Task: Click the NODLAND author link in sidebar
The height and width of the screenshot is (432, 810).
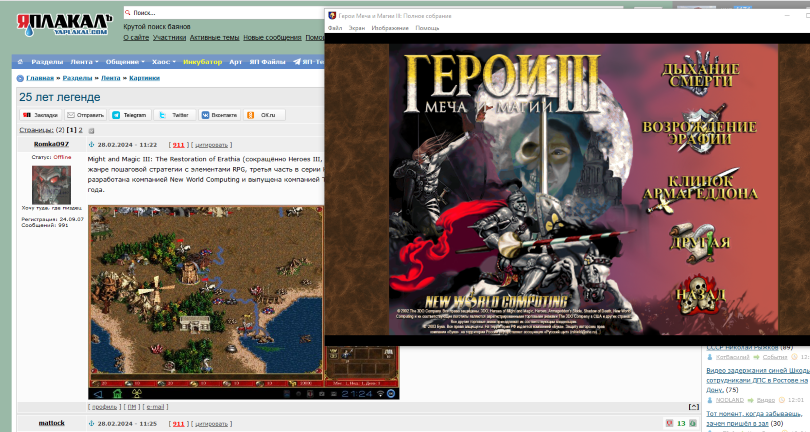Action: coord(729,400)
